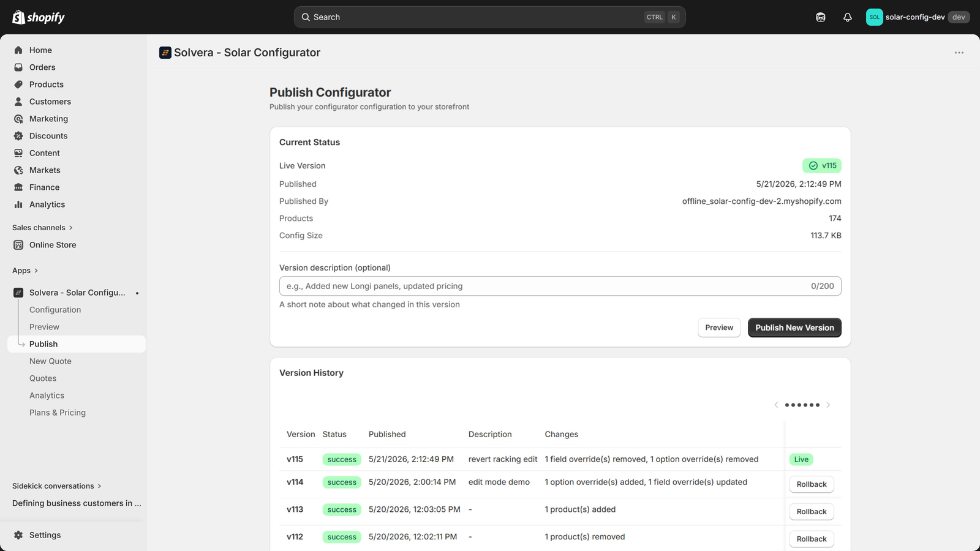The height and width of the screenshot is (551, 980).
Task: Open the notifications bell
Action: point(848,17)
